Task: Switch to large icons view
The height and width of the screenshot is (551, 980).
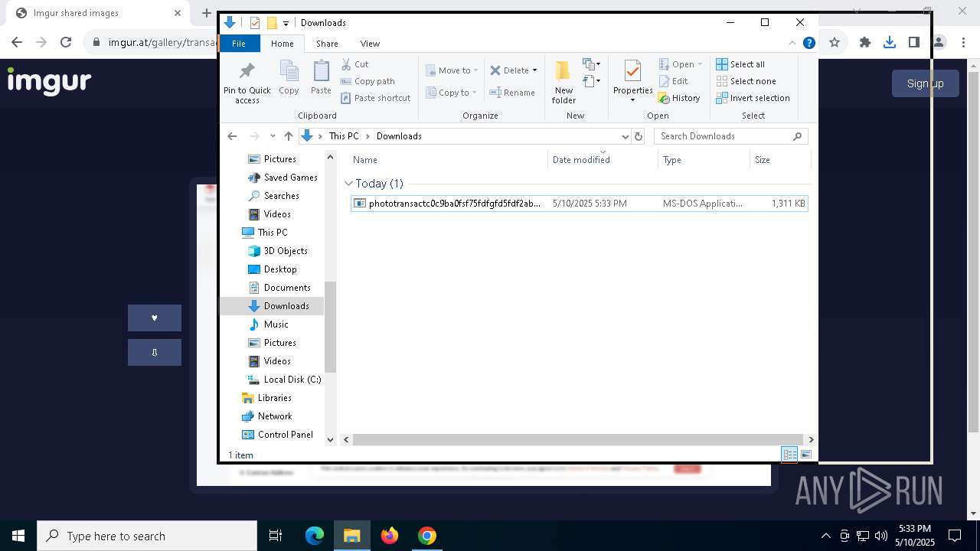Action: click(805, 455)
